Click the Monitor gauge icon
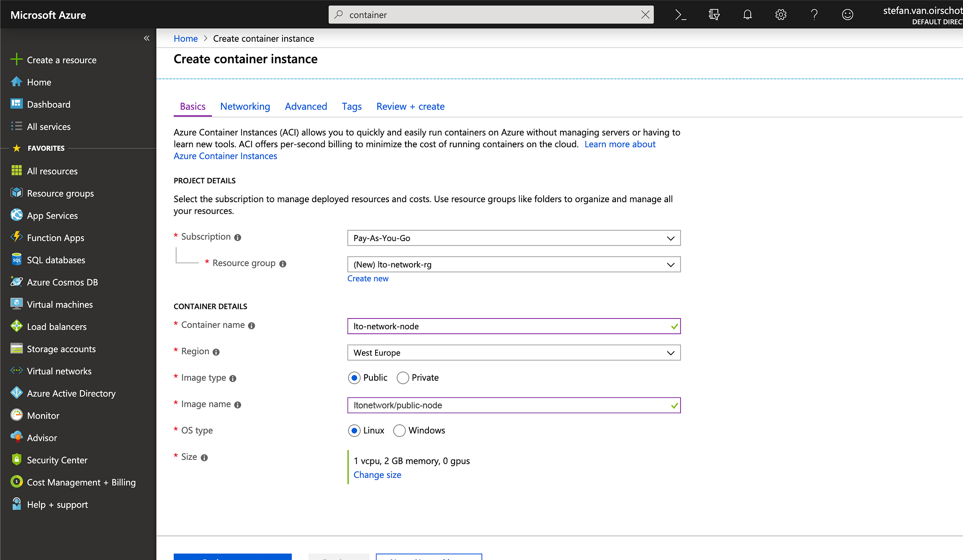The image size is (963, 560). pos(16,415)
